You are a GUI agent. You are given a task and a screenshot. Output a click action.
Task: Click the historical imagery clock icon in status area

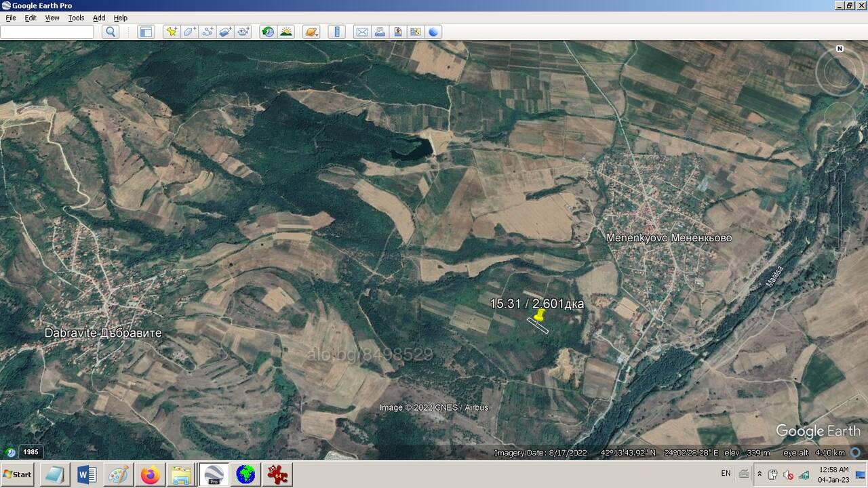10,452
